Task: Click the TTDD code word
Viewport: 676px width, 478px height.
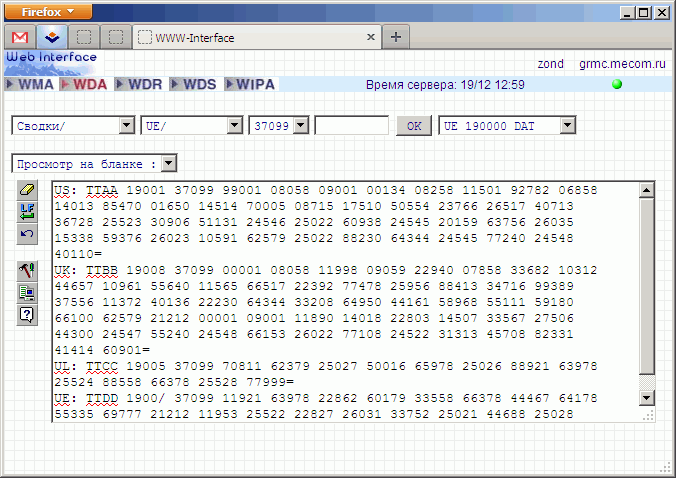Action: (102, 398)
